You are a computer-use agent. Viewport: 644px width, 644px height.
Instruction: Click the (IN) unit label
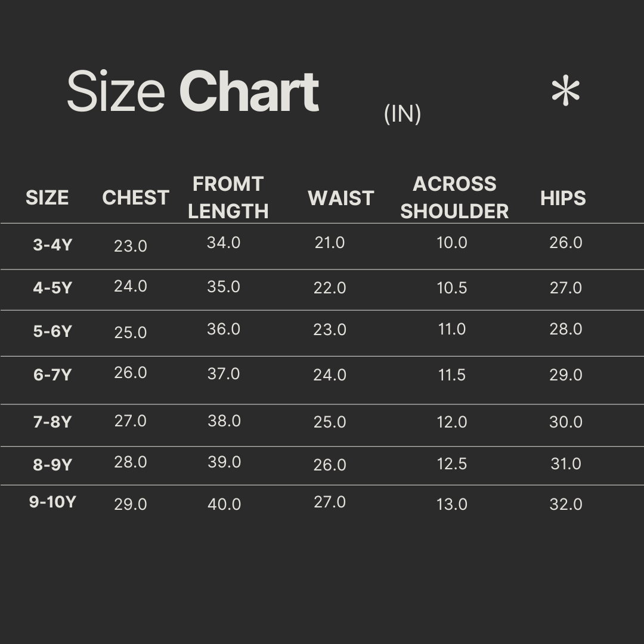402,113
